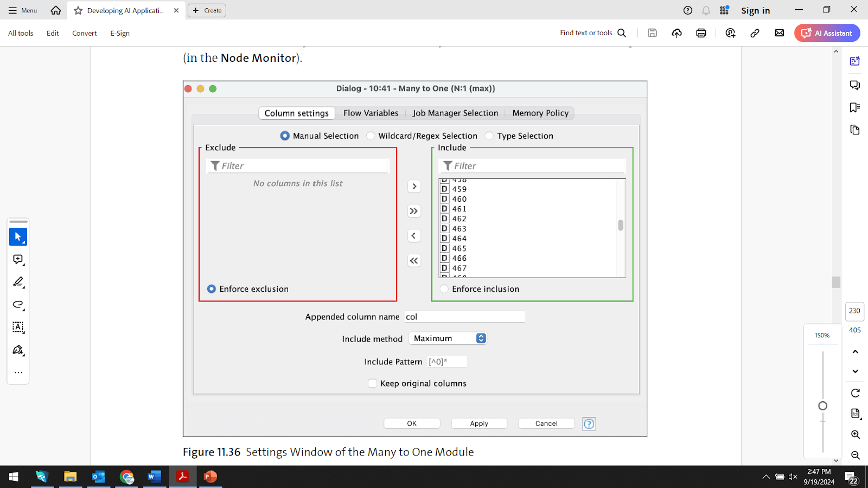Select the Add text box tool
Screen dimensions: 868x488
pyautogui.click(x=18, y=327)
